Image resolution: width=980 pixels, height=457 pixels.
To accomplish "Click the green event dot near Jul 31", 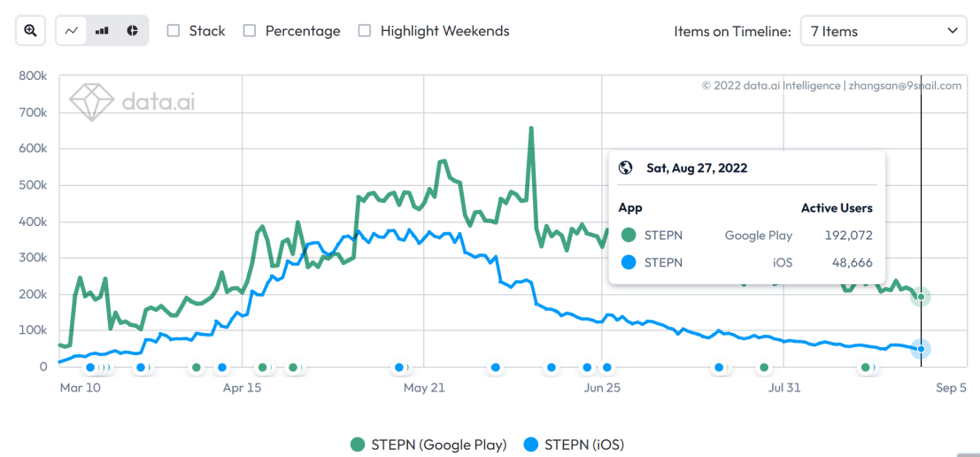I will point(764,367).
